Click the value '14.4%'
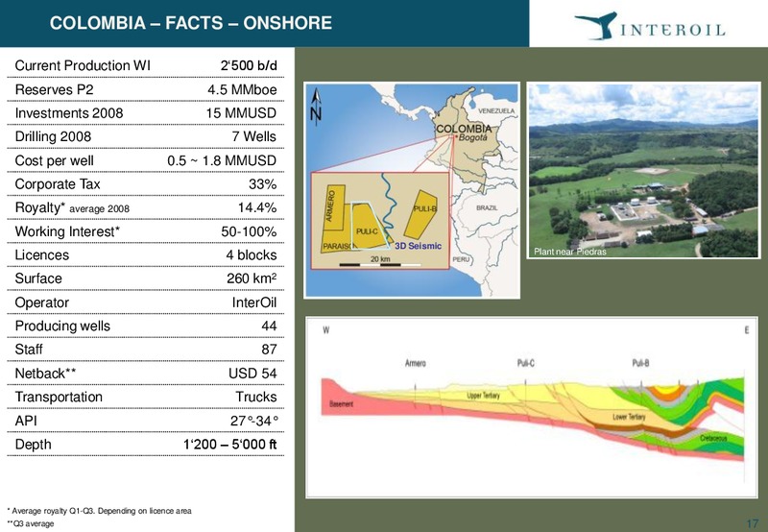The image size is (768, 532). pos(257,207)
